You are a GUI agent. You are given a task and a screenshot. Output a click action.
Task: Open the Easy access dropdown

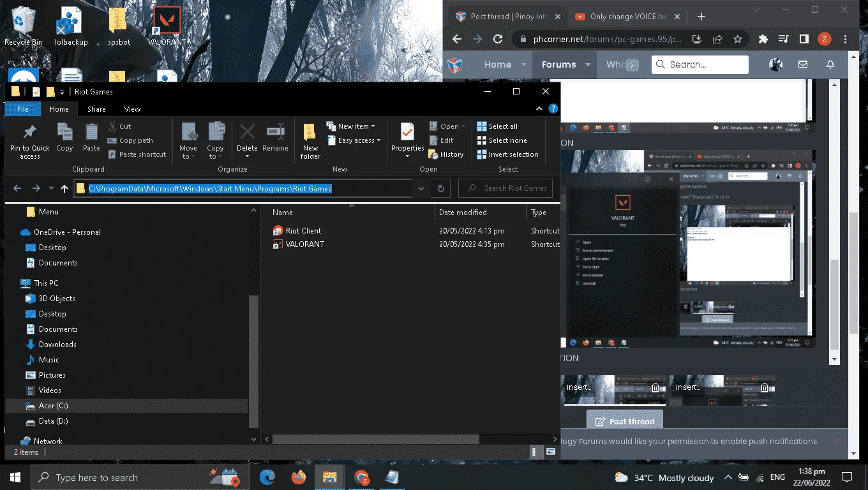click(x=354, y=140)
